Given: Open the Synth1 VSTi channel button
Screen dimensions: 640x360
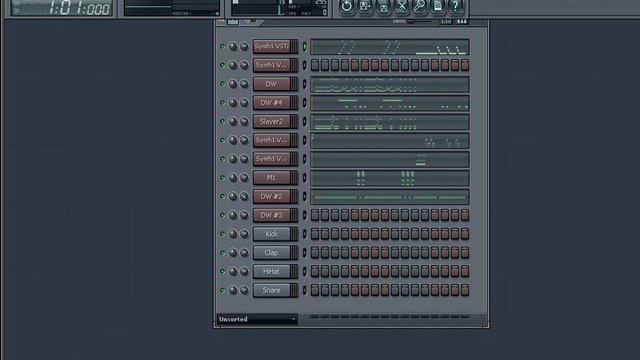Looking at the screenshot, I should [275, 47].
